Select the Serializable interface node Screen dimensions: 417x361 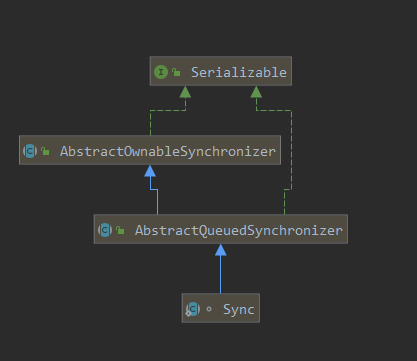tap(221, 71)
